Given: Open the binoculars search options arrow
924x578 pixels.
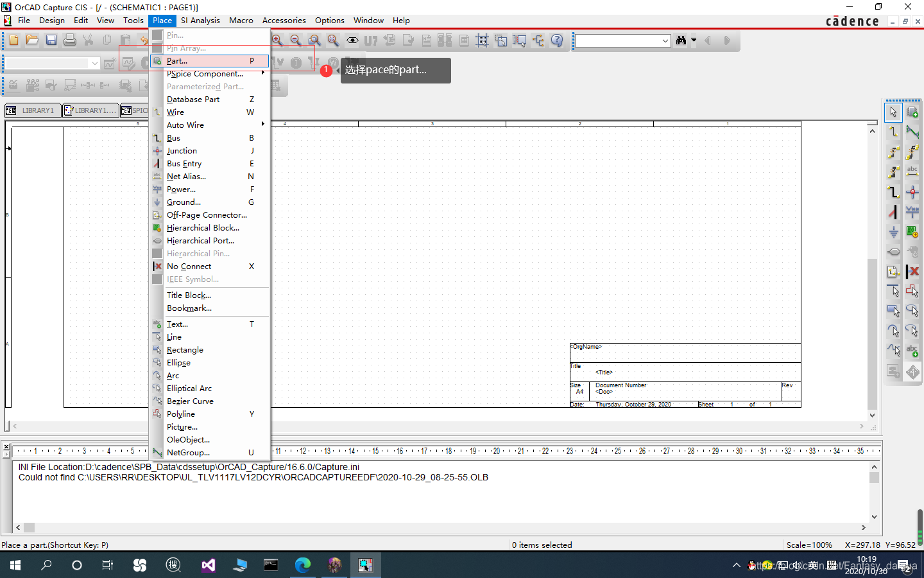Looking at the screenshot, I should click(x=694, y=40).
